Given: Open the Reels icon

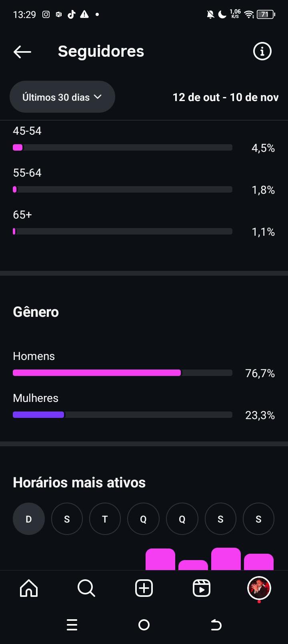Looking at the screenshot, I should [x=201, y=588].
